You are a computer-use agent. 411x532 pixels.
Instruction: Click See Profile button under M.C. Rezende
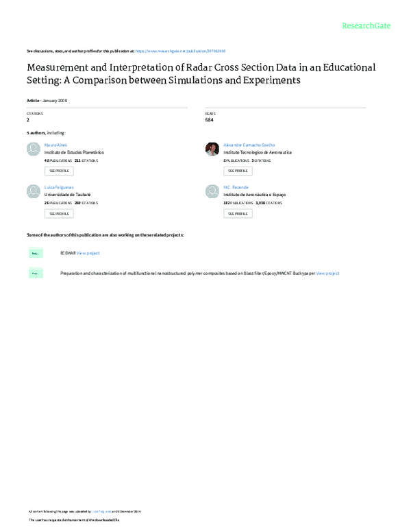pyautogui.click(x=238, y=213)
